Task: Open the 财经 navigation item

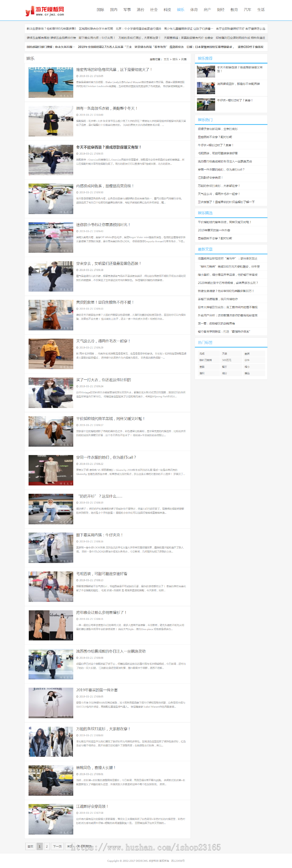Action: pyautogui.click(x=221, y=10)
